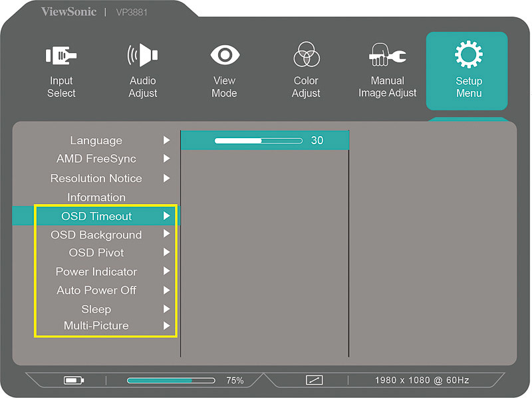Expand the Auto Power Off arrow
The image size is (532, 398).
166,290
